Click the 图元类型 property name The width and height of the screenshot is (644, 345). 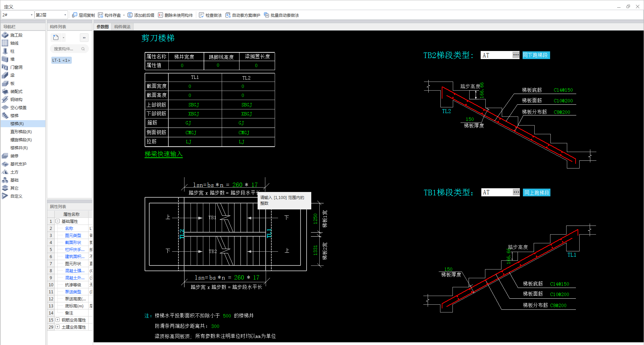[x=73, y=235]
